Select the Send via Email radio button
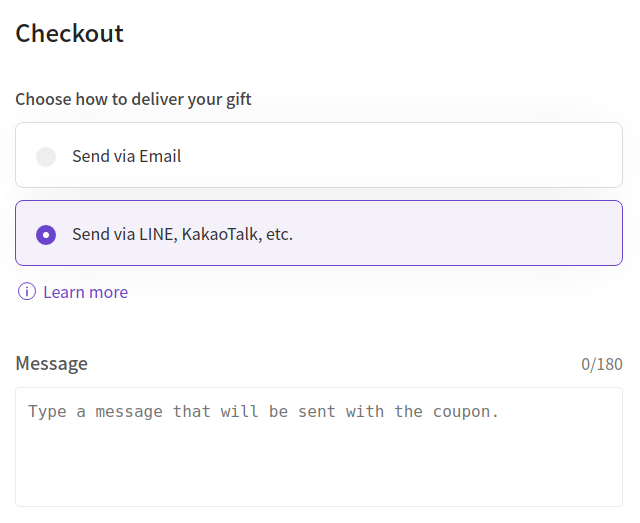This screenshot has height=523, width=640. point(46,157)
